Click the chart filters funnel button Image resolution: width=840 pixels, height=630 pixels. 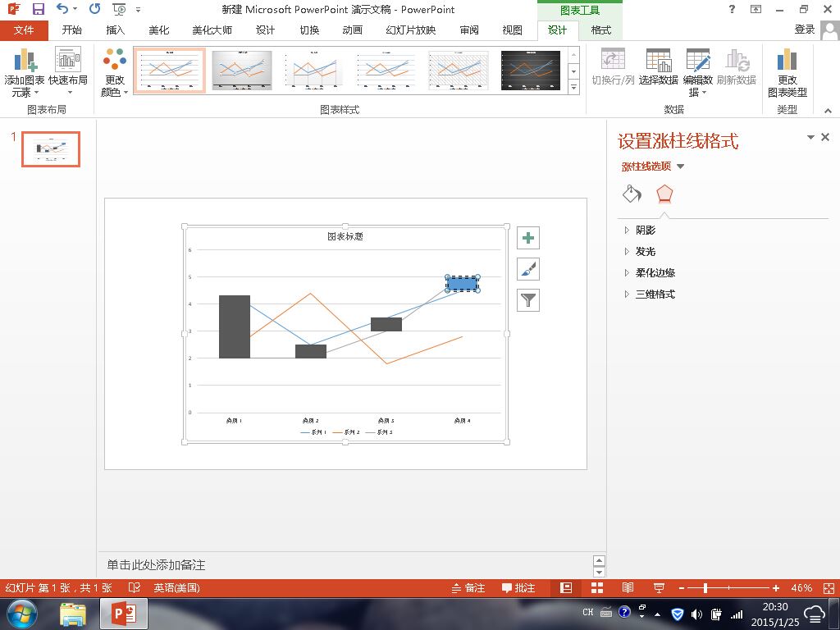coord(528,300)
